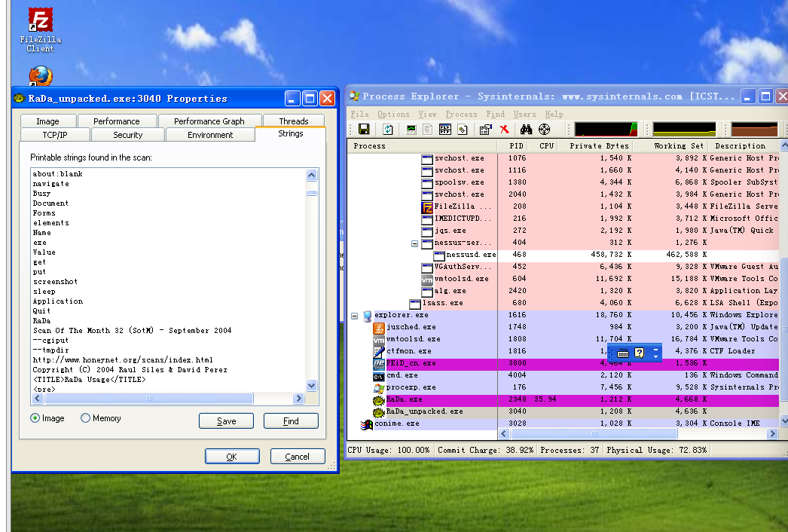
Task: Click the Cancel button
Action: coord(298,456)
